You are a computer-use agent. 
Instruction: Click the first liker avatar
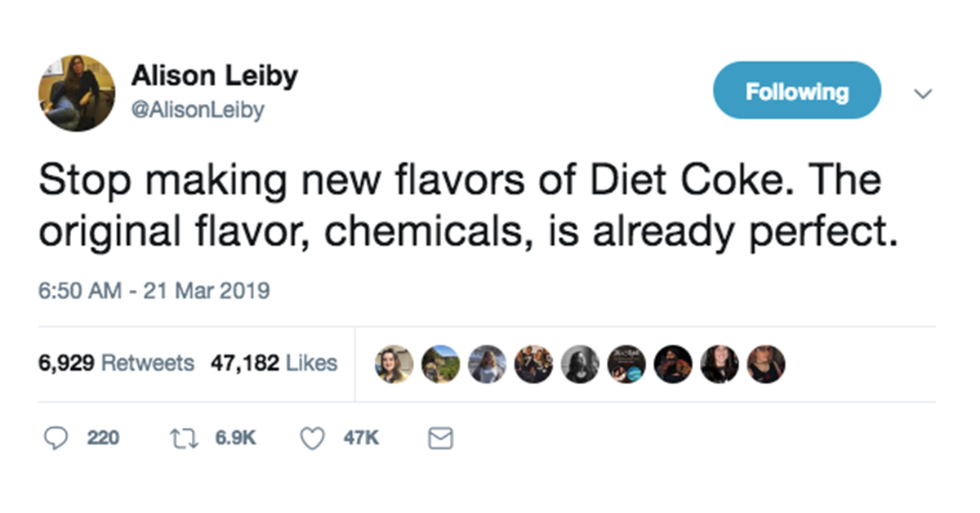pos(394,364)
